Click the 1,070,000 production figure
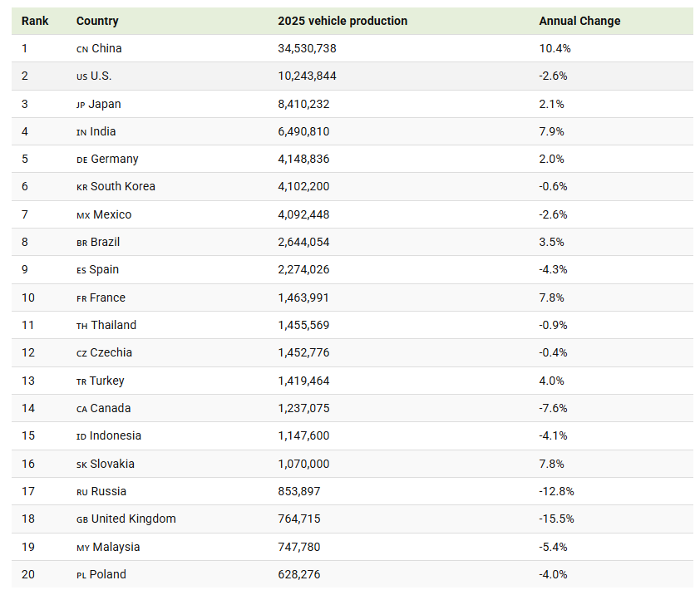700x595 pixels. [303, 464]
